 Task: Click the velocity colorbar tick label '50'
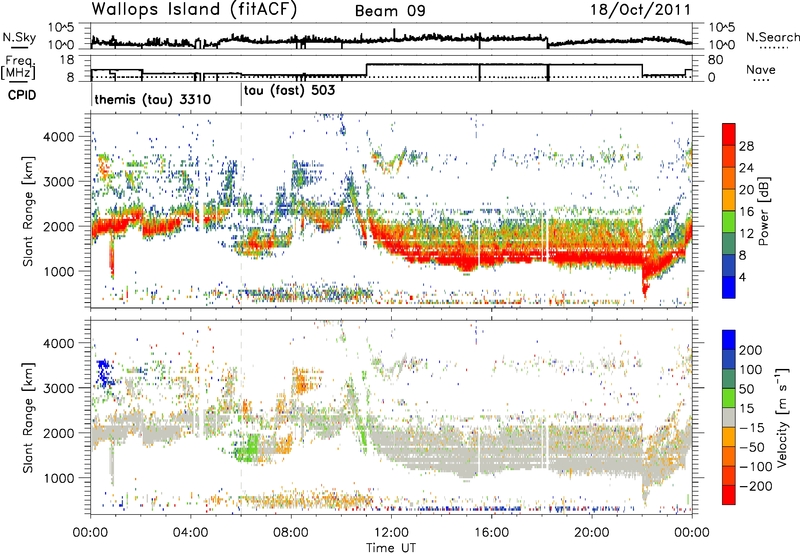tap(746, 389)
